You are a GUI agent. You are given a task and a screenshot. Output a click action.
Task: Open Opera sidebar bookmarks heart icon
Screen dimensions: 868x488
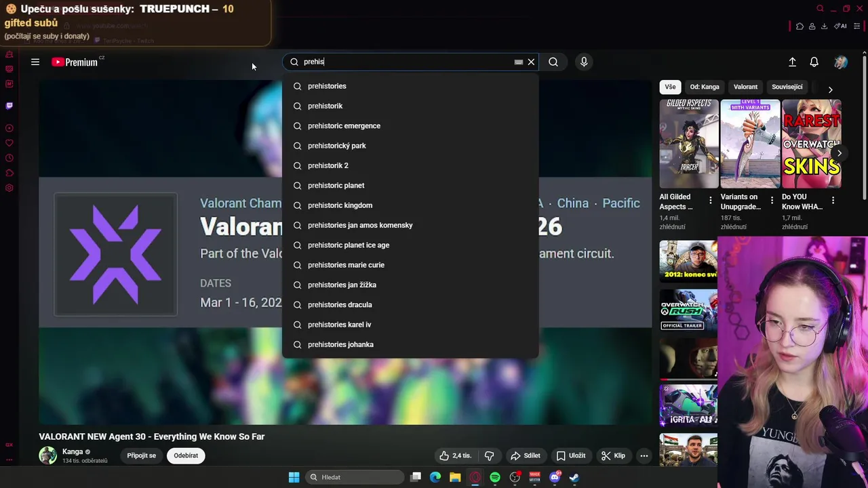9,143
